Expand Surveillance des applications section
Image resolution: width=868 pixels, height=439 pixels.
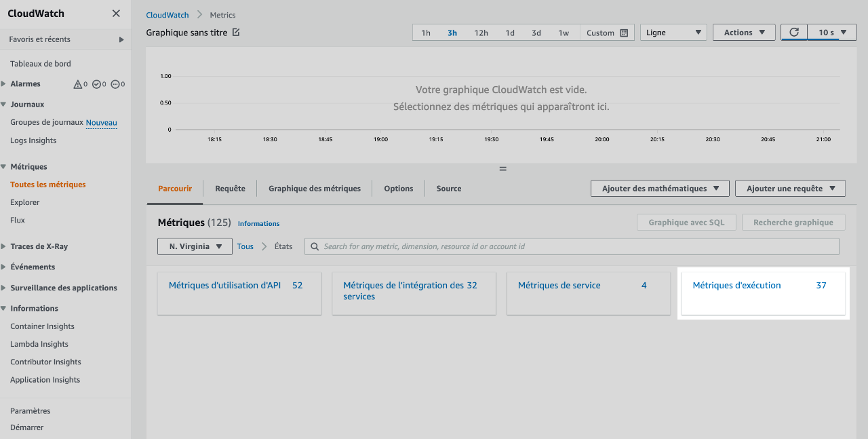pyautogui.click(x=4, y=288)
